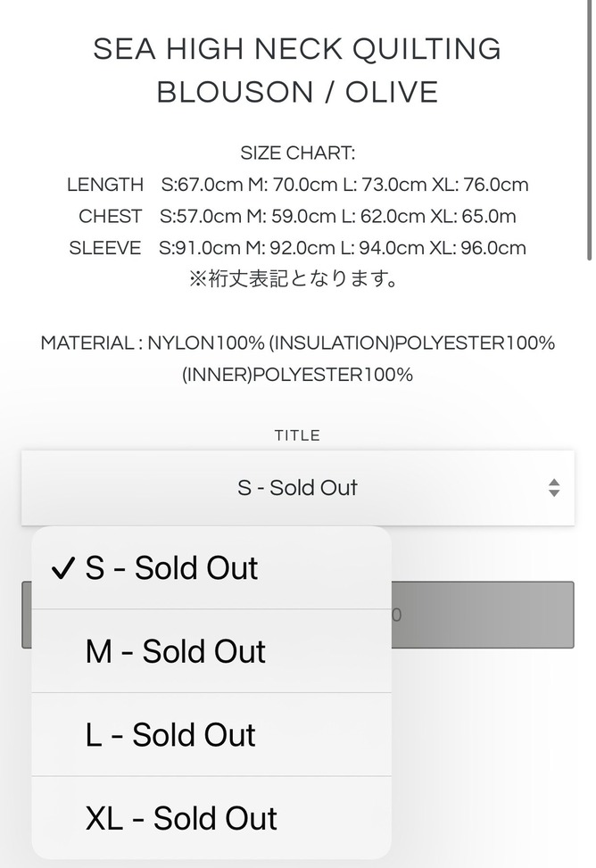596x868 pixels.
Task: Pick the L - Sold Out option
Action: tap(170, 735)
